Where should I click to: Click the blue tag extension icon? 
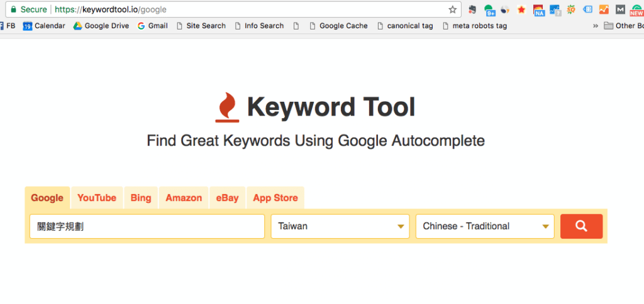[587, 9]
